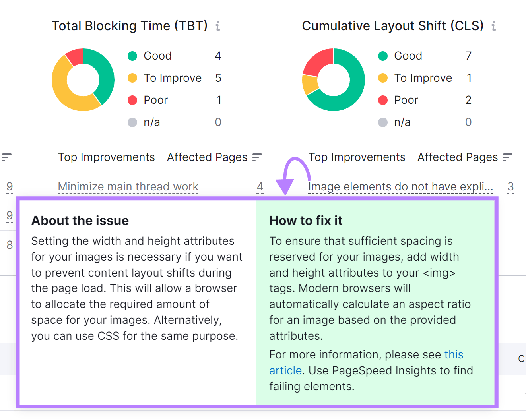Open the Minimize main thread work issue

click(x=127, y=186)
